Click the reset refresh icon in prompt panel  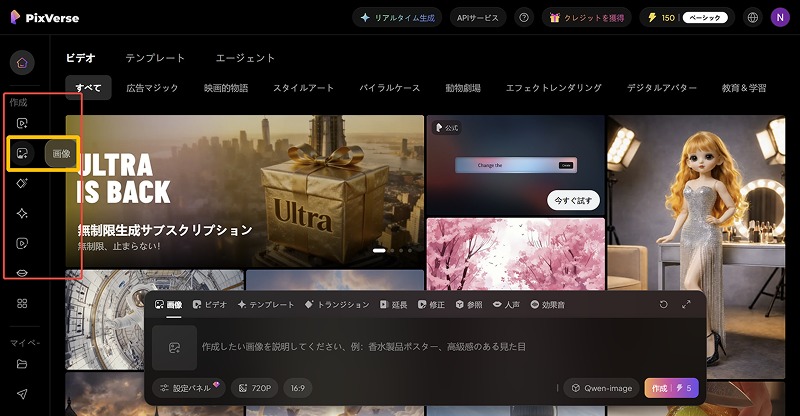coord(663,304)
